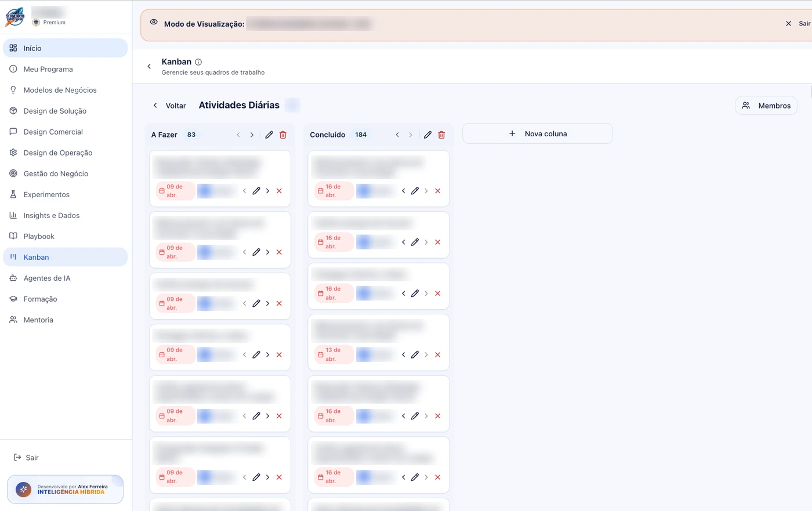Move first A Fazer card to next column

tap(267, 191)
